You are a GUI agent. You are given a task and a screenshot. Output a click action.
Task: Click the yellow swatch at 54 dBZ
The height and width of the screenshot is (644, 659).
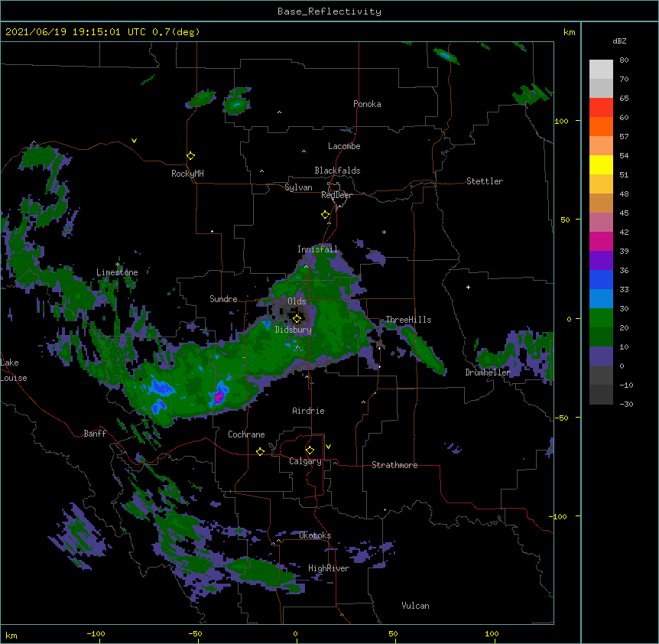tap(601, 164)
